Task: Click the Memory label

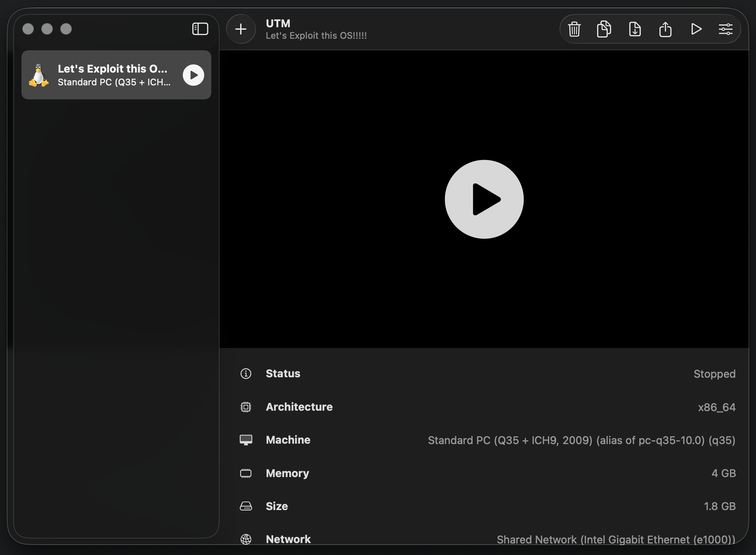Action: click(287, 473)
